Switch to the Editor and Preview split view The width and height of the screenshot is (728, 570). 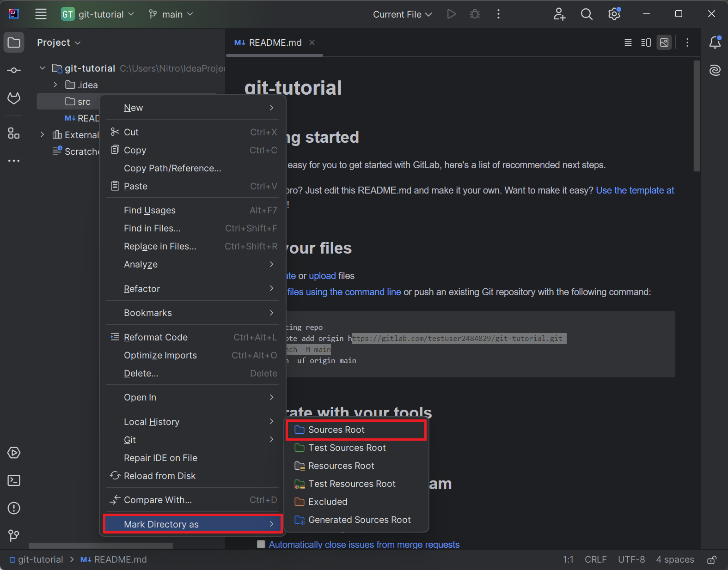click(646, 42)
